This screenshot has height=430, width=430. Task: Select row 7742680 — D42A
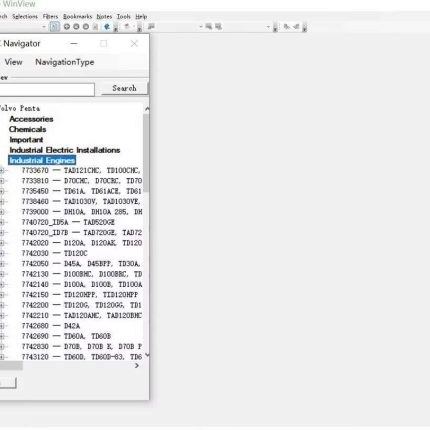point(51,326)
